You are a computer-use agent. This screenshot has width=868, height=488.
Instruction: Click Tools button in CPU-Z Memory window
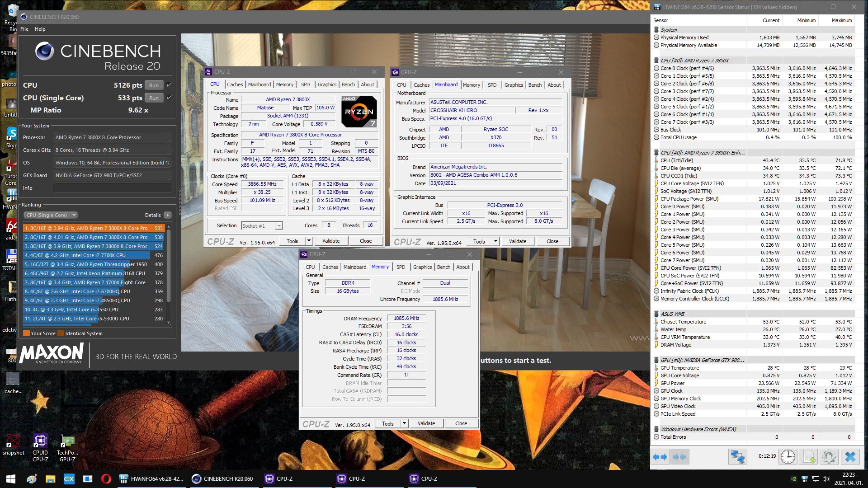click(x=388, y=423)
